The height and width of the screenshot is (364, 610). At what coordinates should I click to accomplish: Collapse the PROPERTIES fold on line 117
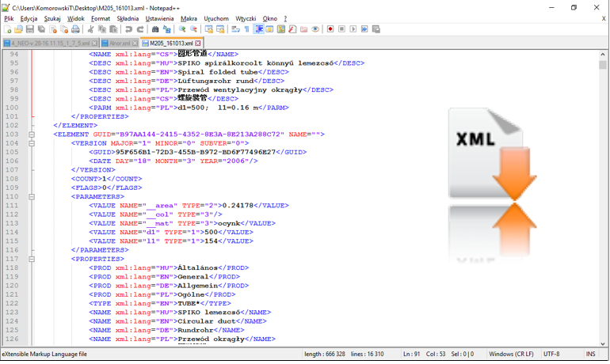[32, 259]
